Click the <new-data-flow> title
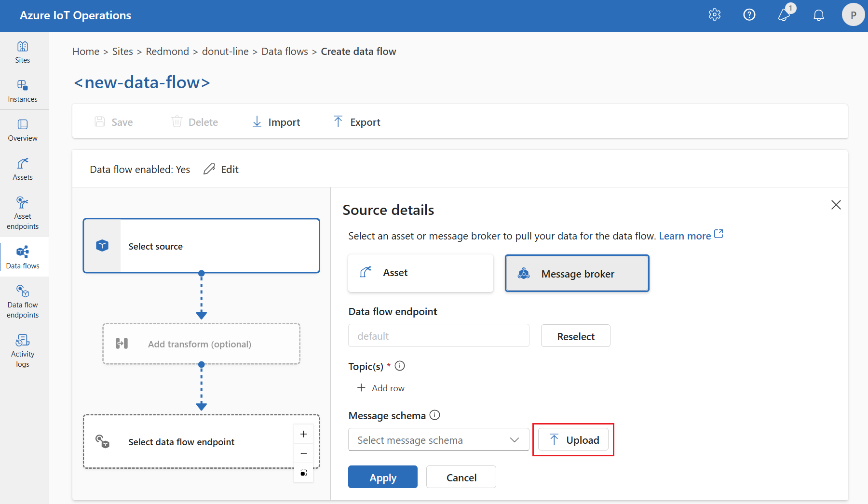 (142, 82)
